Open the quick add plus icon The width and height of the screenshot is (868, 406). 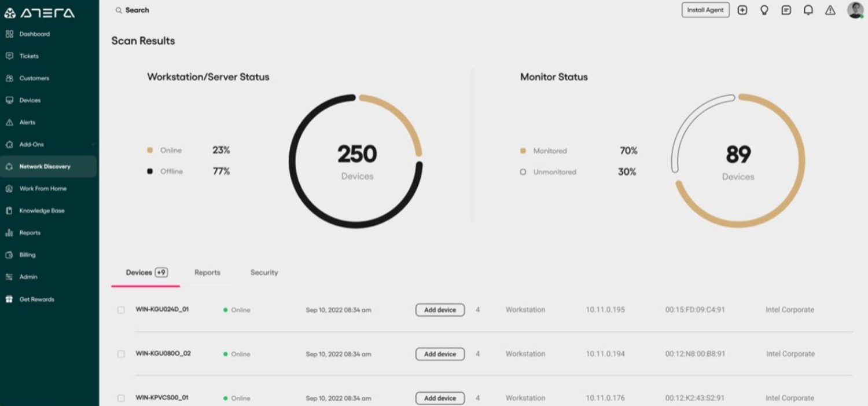[x=742, y=10]
